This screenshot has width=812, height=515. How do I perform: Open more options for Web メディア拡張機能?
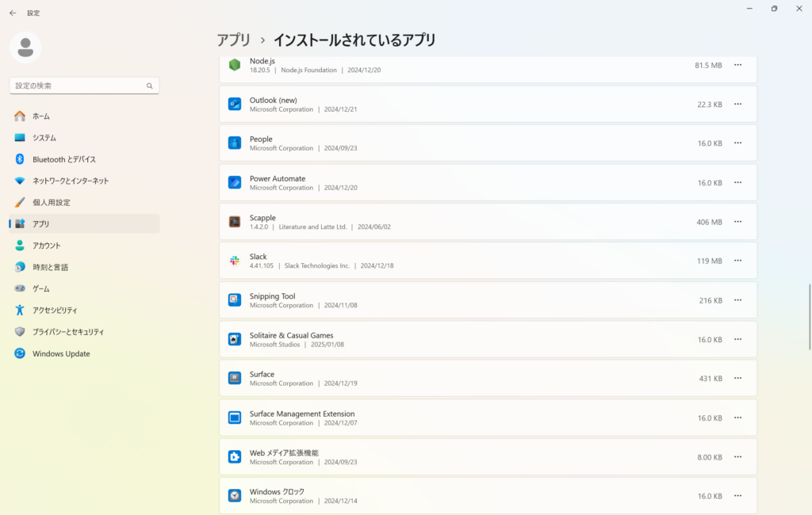[x=738, y=456]
